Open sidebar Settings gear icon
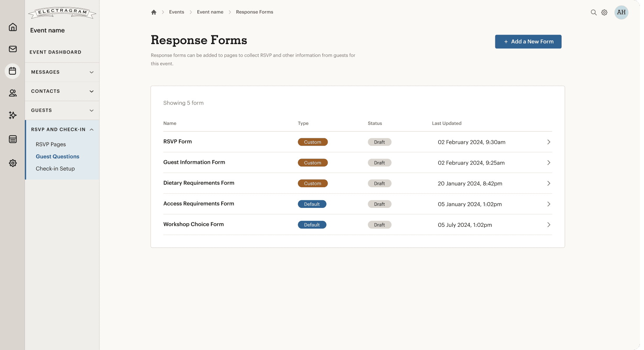 (x=13, y=163)
